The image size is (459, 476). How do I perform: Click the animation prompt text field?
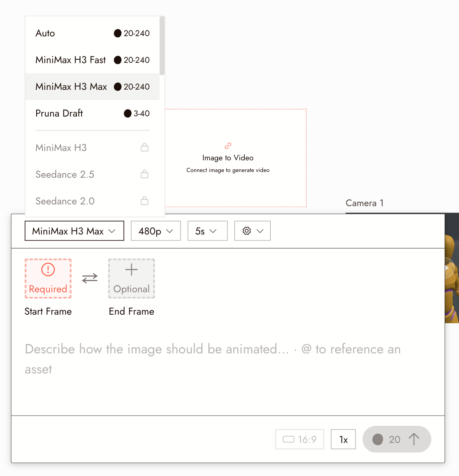coord(228,359)
